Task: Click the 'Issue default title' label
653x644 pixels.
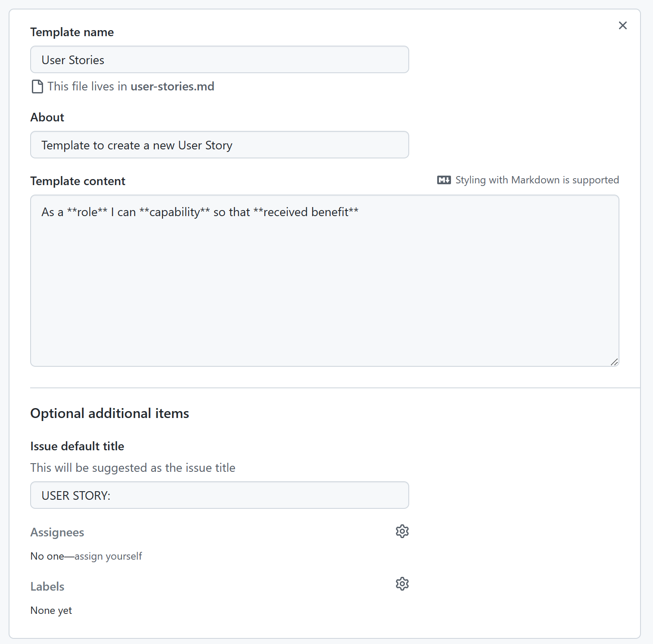Action: pos(77,446)
